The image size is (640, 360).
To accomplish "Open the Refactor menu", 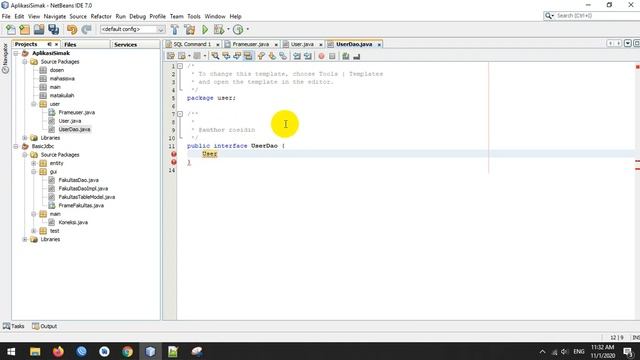I will point(101,16).
